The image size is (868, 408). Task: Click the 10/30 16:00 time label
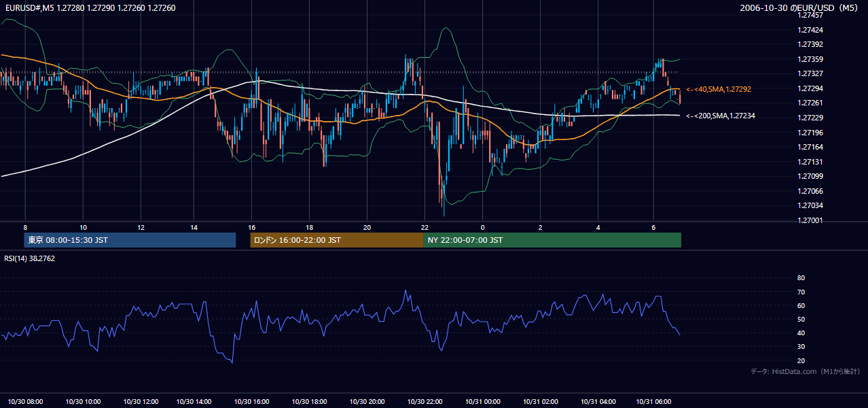click(251, 401)
